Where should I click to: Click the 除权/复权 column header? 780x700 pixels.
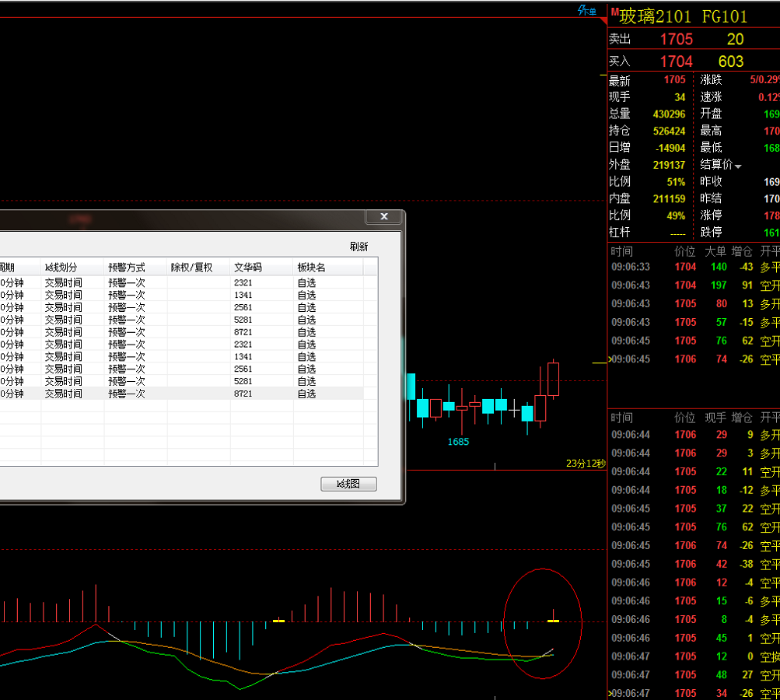pos(191,268)
